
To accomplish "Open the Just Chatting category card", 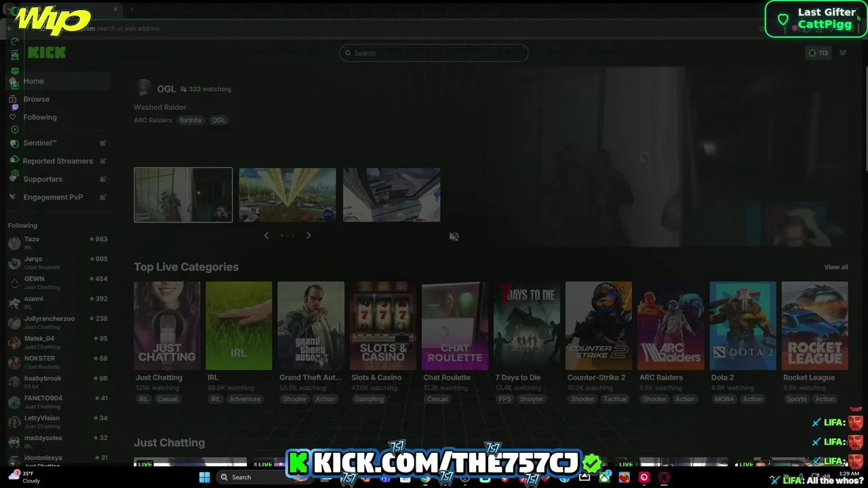I will click(167, 326).
